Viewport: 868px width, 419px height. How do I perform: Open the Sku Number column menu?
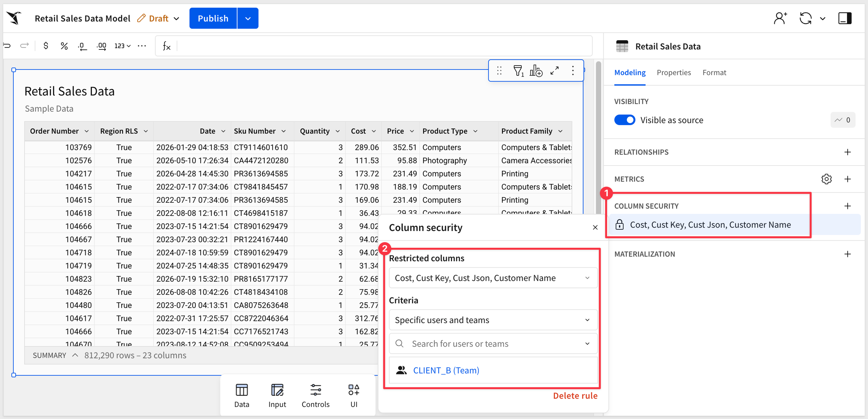coord(283,131)
